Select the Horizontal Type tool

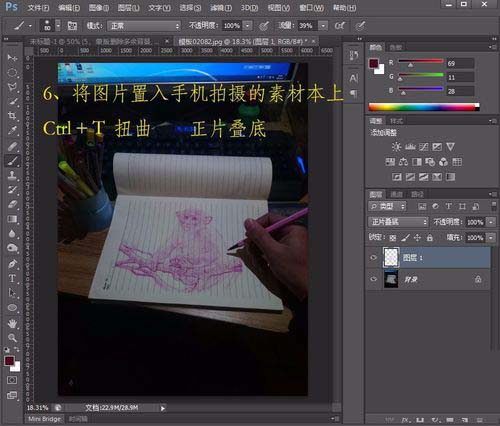click(x=12, y=278)
